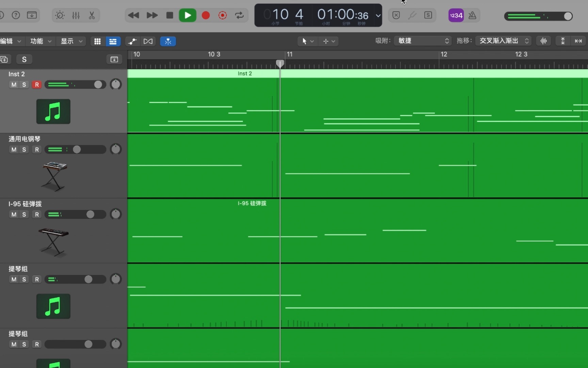Click the waveform zoom icon

[x=543, y=41]
